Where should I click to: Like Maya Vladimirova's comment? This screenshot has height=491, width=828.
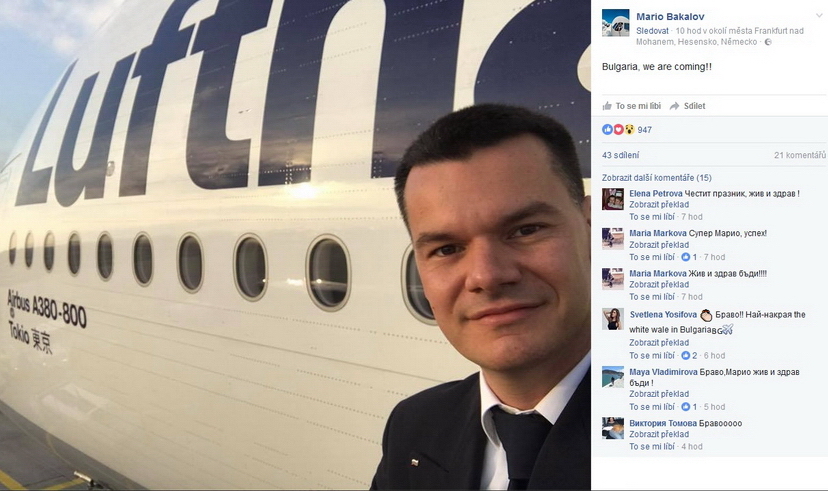pos(652,407)
